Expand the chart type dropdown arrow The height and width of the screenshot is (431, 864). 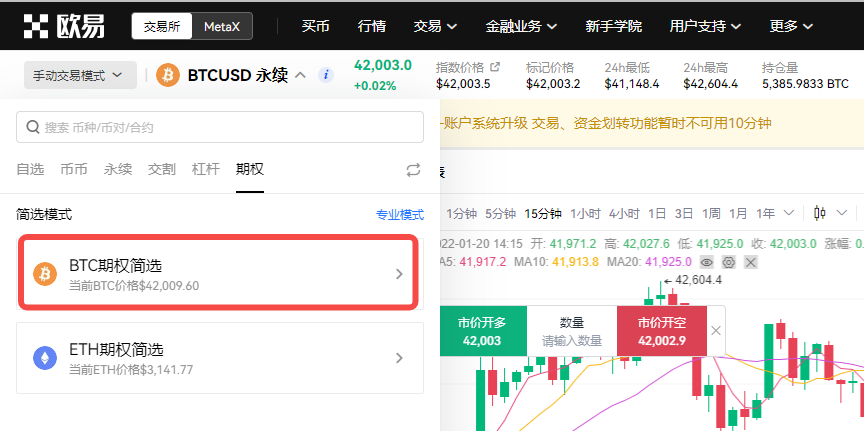[x=841, y=213]
